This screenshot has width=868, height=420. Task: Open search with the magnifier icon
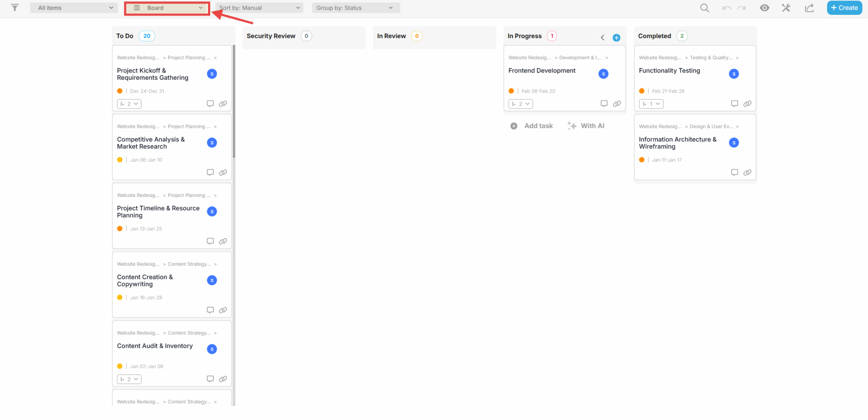tap(704, 8)
